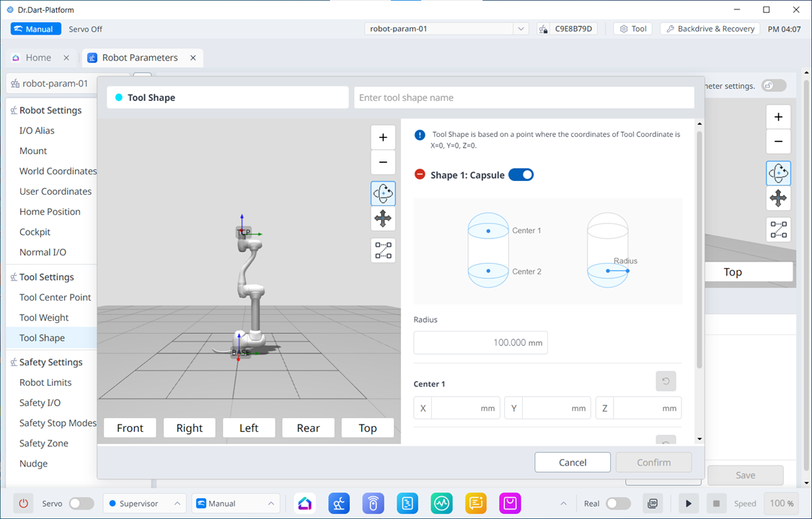
Task: Toggle the Servo switch on
Action: click(81, 503)
